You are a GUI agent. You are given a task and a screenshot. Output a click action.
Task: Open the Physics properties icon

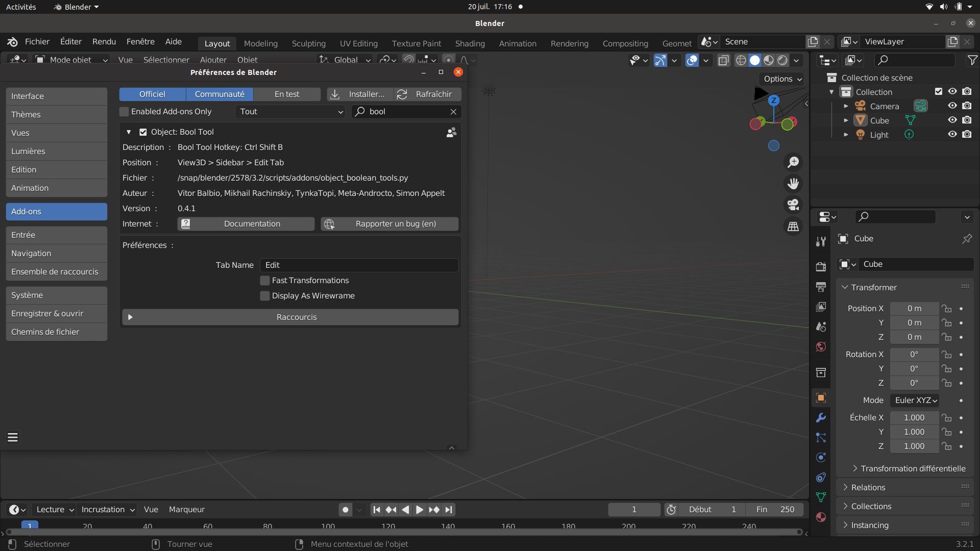coord(821,457)
